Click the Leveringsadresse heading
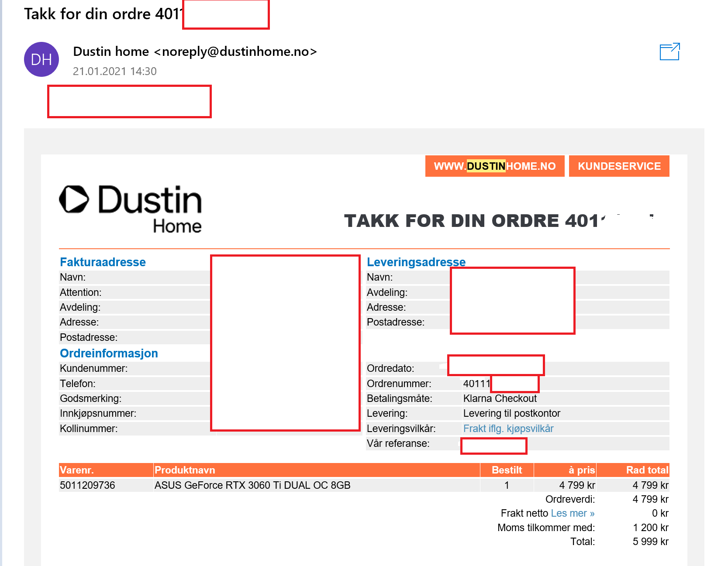The image size is (728, 566). 416,262
